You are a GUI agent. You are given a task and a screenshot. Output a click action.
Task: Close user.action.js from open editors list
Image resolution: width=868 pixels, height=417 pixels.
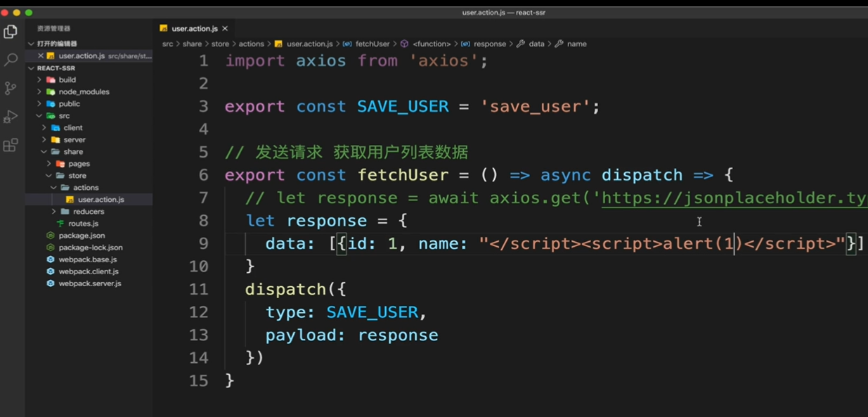tap(40, 56)
